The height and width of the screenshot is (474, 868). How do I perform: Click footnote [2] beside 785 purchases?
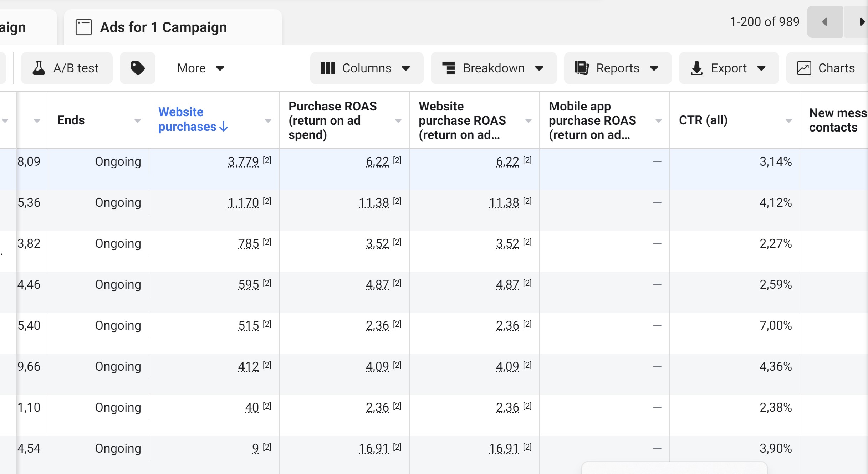click(267, 242)
